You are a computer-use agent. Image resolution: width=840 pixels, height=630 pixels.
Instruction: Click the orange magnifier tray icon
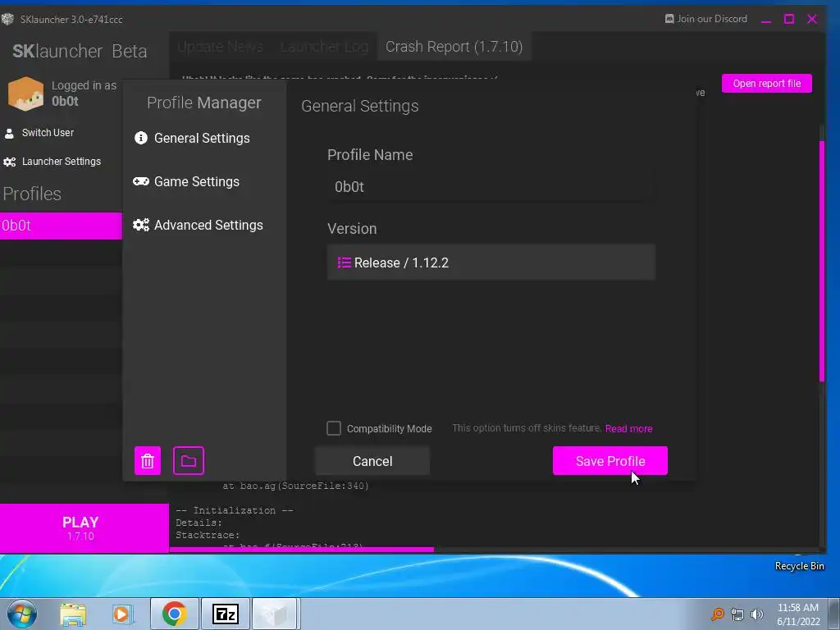[x=717, y=614]
